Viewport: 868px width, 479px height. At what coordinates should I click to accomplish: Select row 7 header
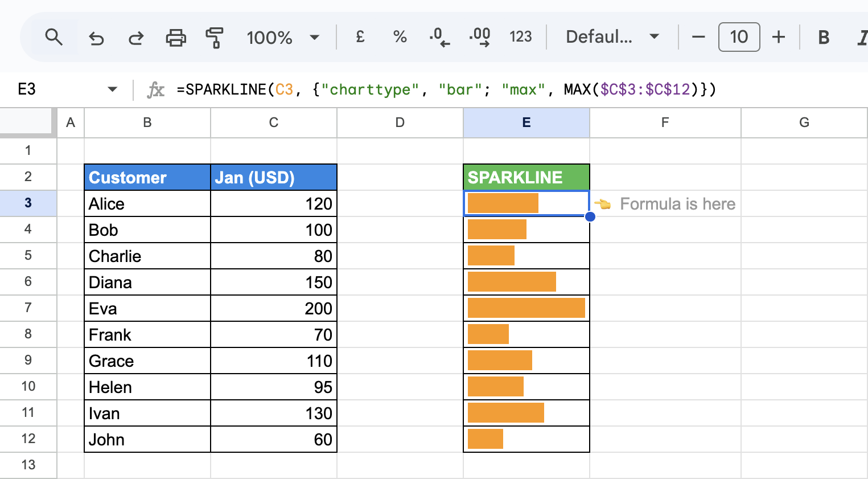[x=28, y=308]
